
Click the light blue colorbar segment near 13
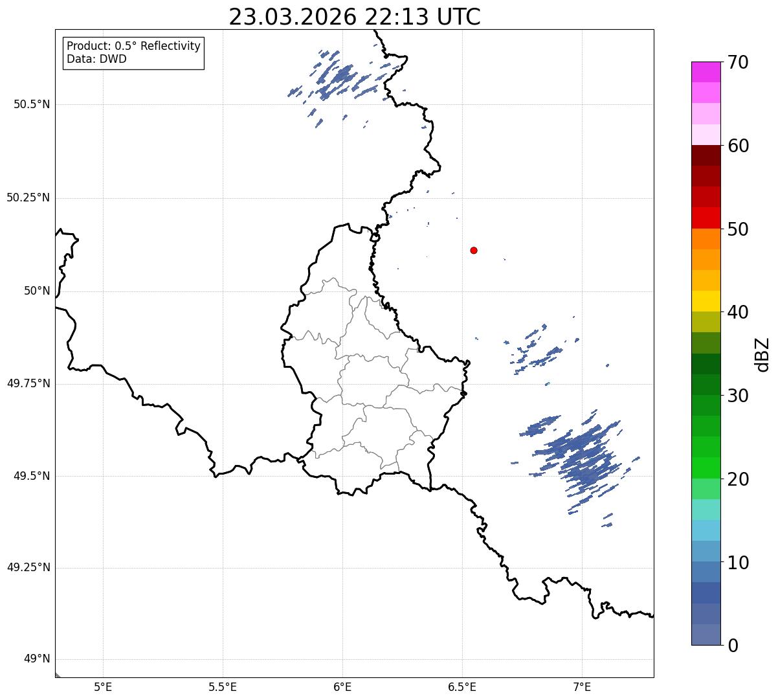point(706,530)
